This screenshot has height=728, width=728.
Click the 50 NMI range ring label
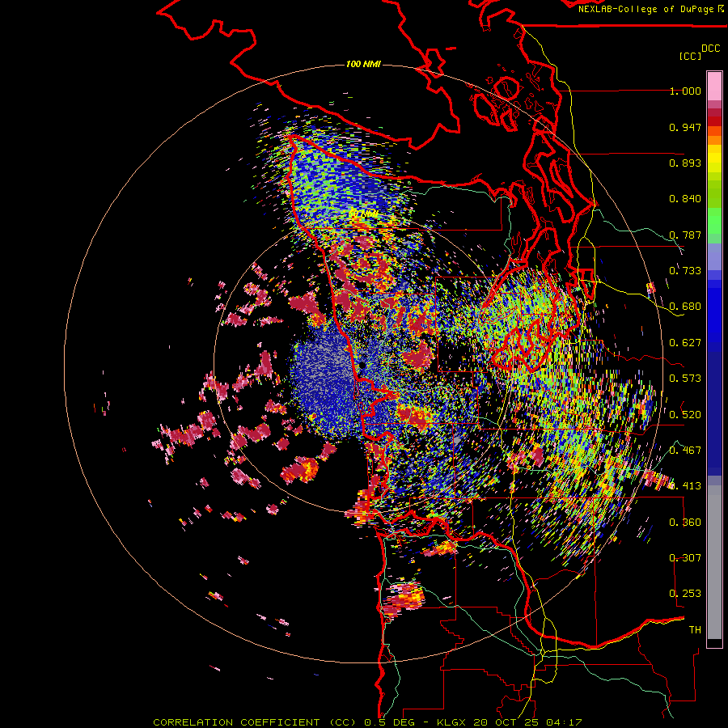[363, 214]
